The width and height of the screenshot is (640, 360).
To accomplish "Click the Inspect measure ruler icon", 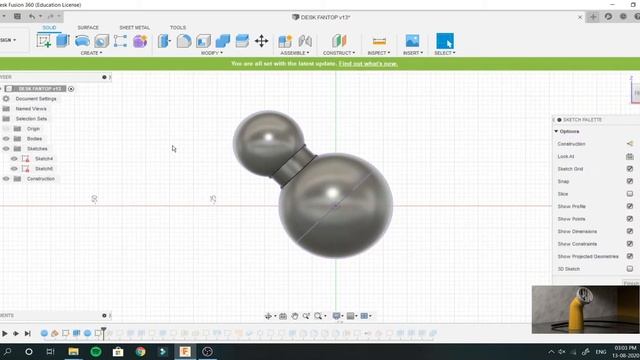I will point(379,41).
